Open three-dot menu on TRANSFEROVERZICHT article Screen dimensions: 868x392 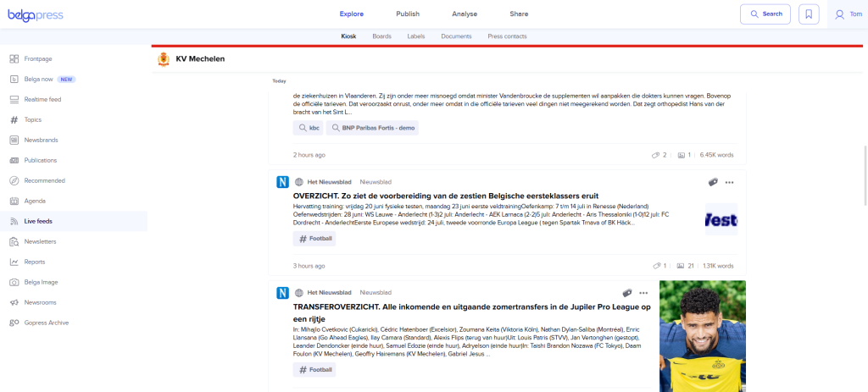pos(643,292)
